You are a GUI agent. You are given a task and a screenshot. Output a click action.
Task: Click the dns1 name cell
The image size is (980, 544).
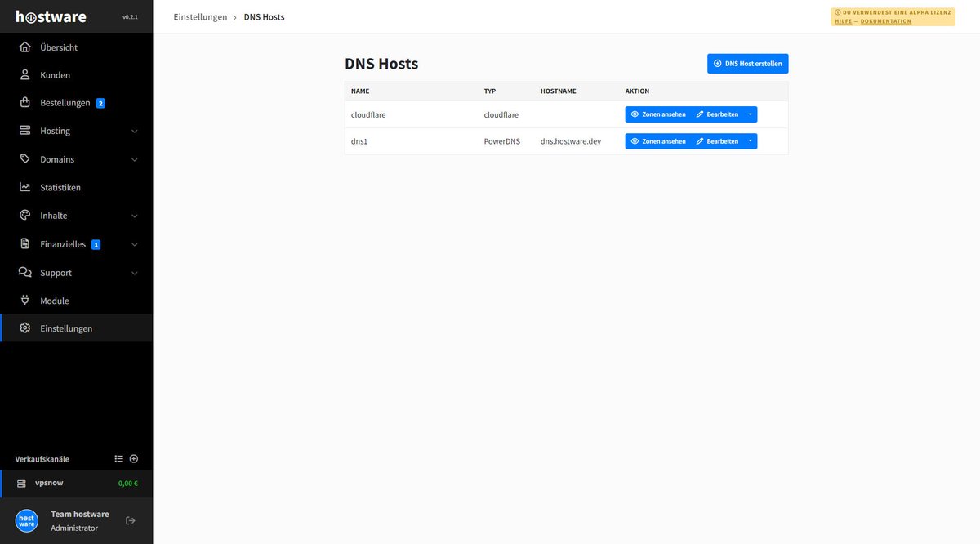coord(359,141)
